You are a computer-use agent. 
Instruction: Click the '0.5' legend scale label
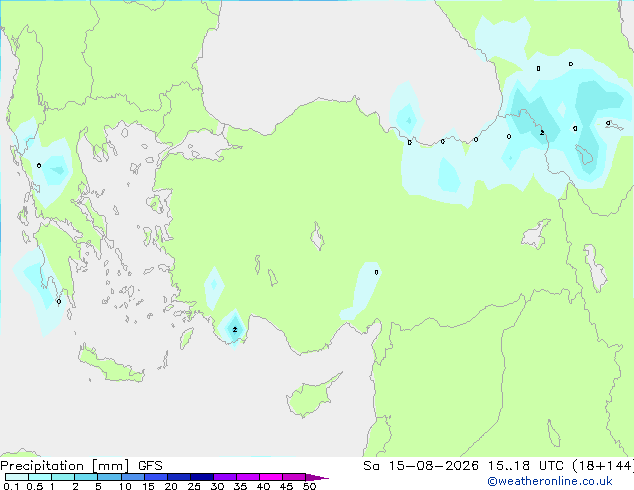coord(34,486)
